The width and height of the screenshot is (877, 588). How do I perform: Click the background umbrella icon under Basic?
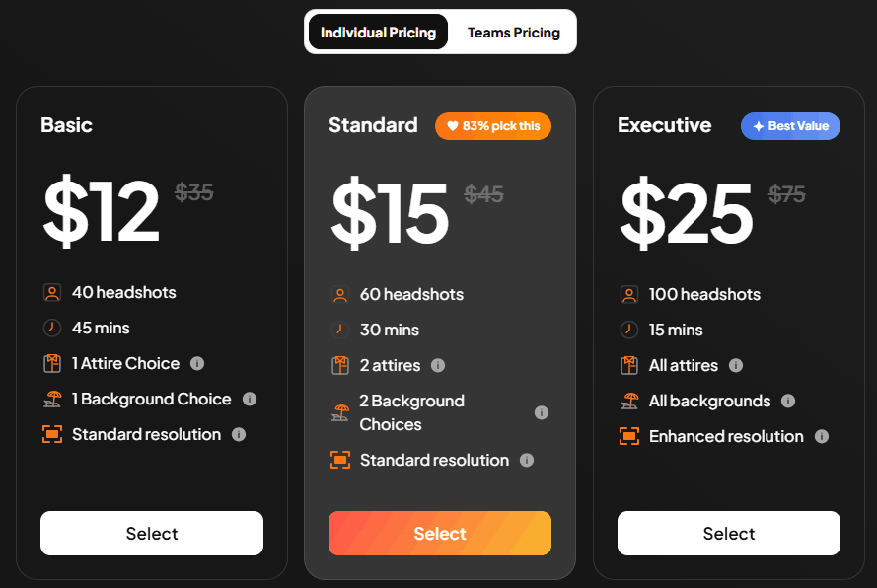[x=51, y=399]
